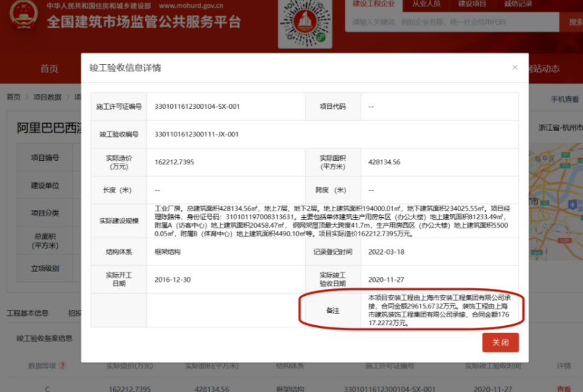Select the 诚信记录 search tab
This screenshot has width=583, height=392.
518,4
